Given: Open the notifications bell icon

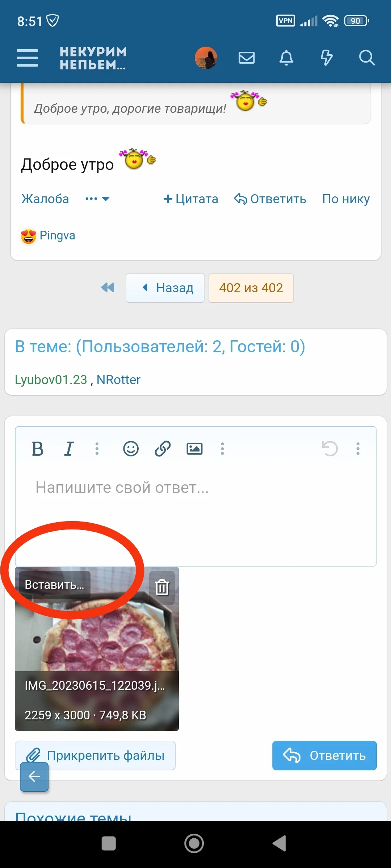Looking at the screenshot, I should point(286,58).
